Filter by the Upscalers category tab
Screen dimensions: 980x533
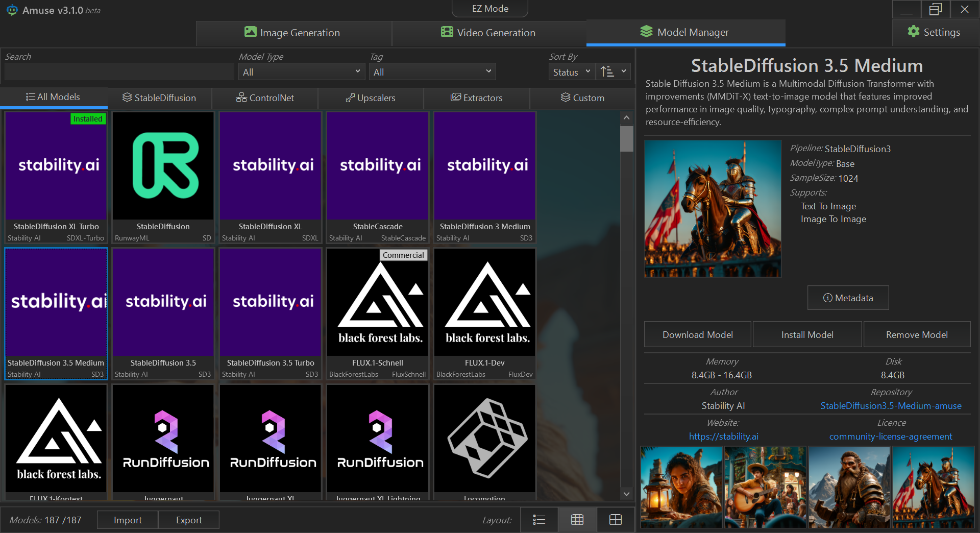click(371, 98)
